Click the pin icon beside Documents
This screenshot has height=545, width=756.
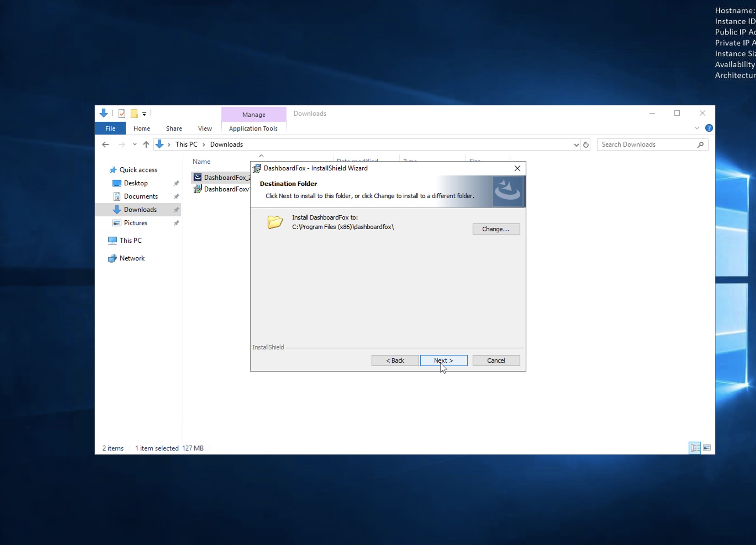176,196
